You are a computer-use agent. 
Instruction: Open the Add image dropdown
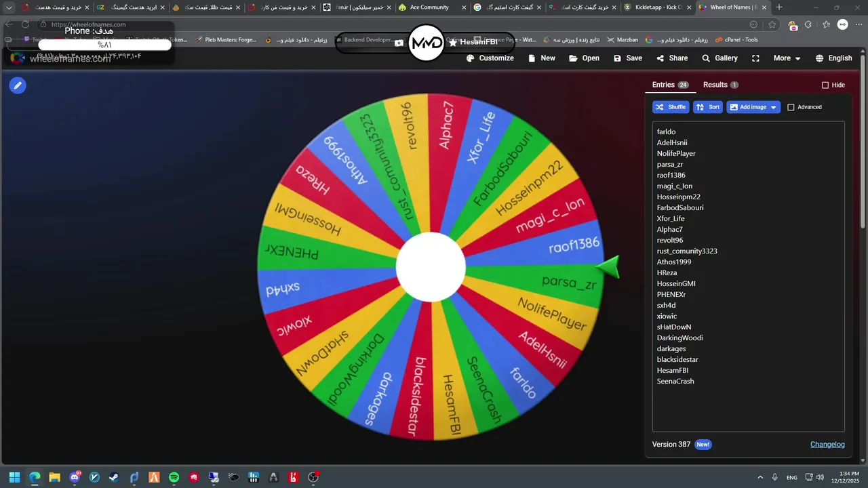pyautogui.click(x=753, y=107)
